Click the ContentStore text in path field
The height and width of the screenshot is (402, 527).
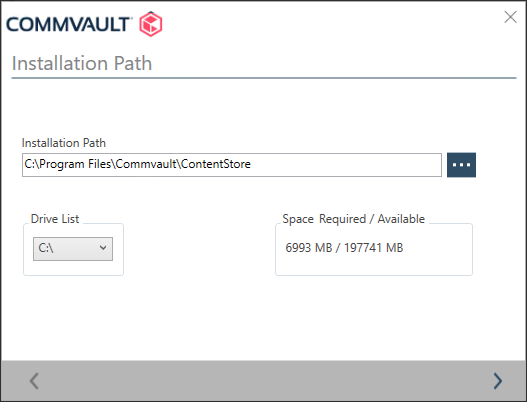tap(216, 164)
